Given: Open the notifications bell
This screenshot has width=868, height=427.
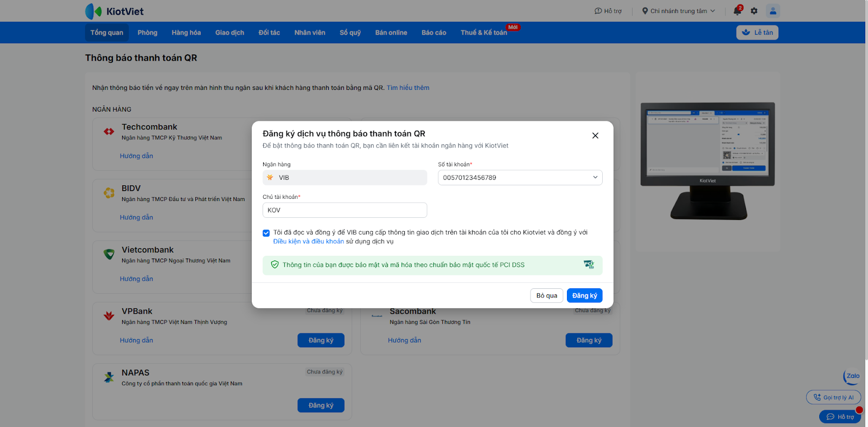Looking at the screenshot, I should coord(737,11).
